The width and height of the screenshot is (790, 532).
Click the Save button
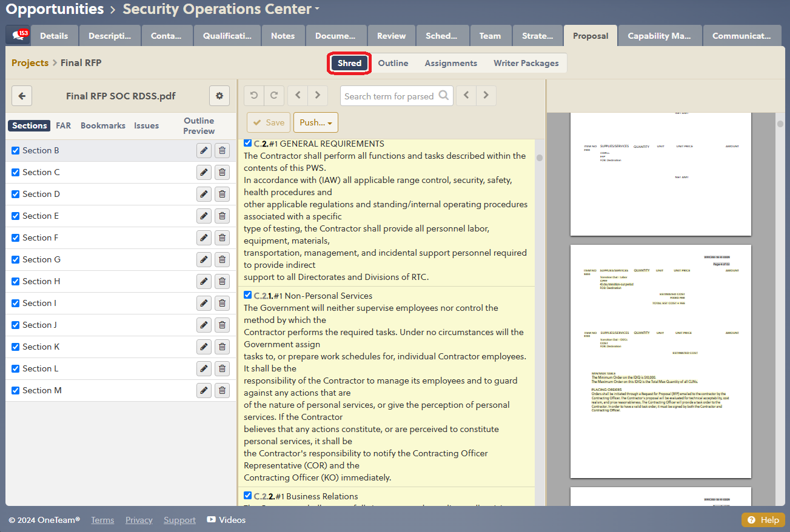[x=269, y=122]
